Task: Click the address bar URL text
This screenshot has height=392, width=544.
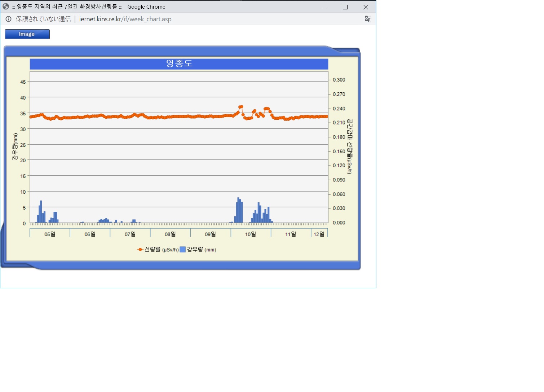Action: 125,19
